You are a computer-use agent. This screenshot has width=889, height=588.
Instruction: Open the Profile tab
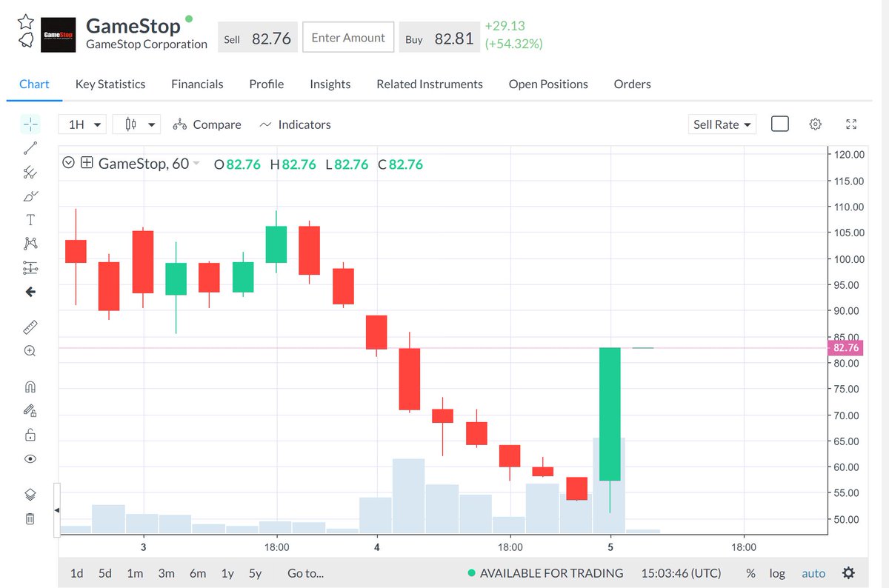pos(267,84)
